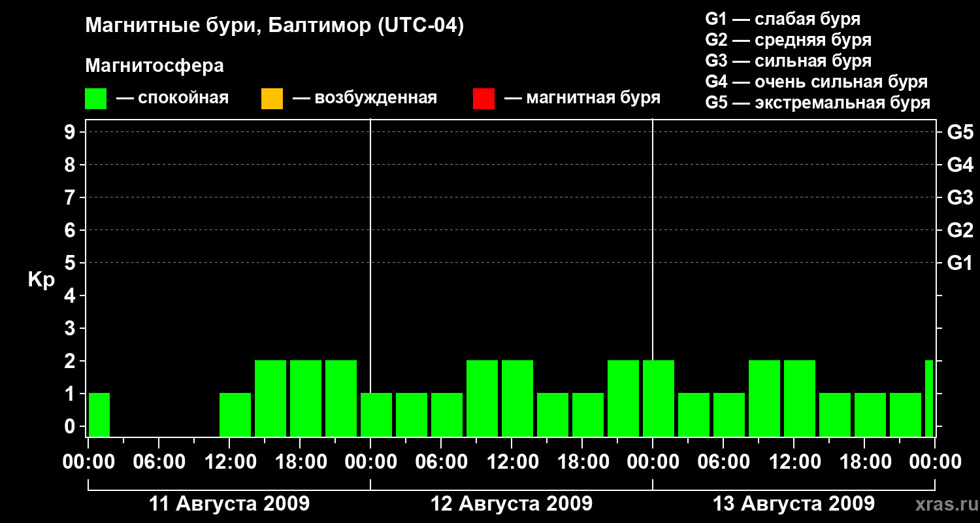Select the 'G4 — очень сильная буря' line
980x523 pixels.
(x=816, y=82)
